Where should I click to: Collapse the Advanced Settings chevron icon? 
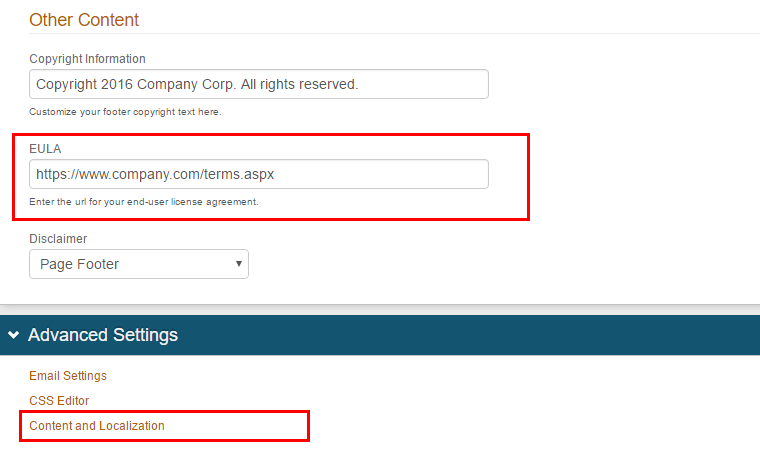pos(14,335)
